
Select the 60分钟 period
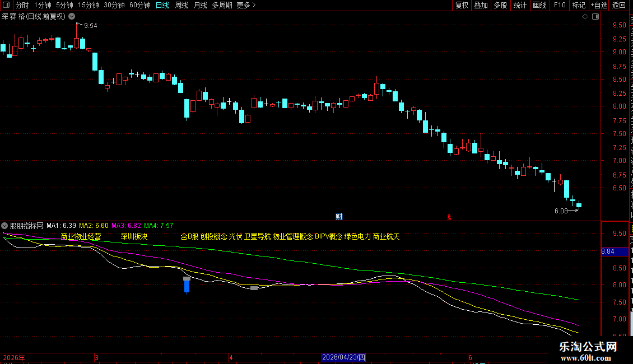coord(139,5)
